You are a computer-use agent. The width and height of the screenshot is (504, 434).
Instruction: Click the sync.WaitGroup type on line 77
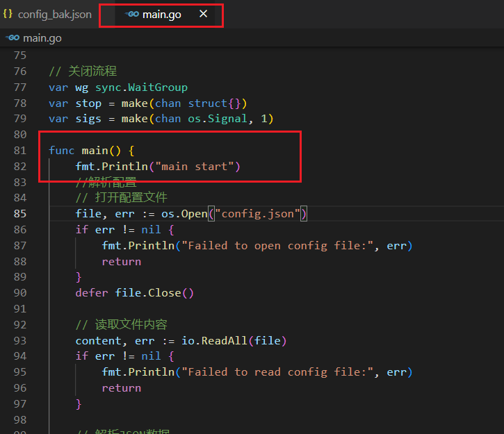(141, 87)
